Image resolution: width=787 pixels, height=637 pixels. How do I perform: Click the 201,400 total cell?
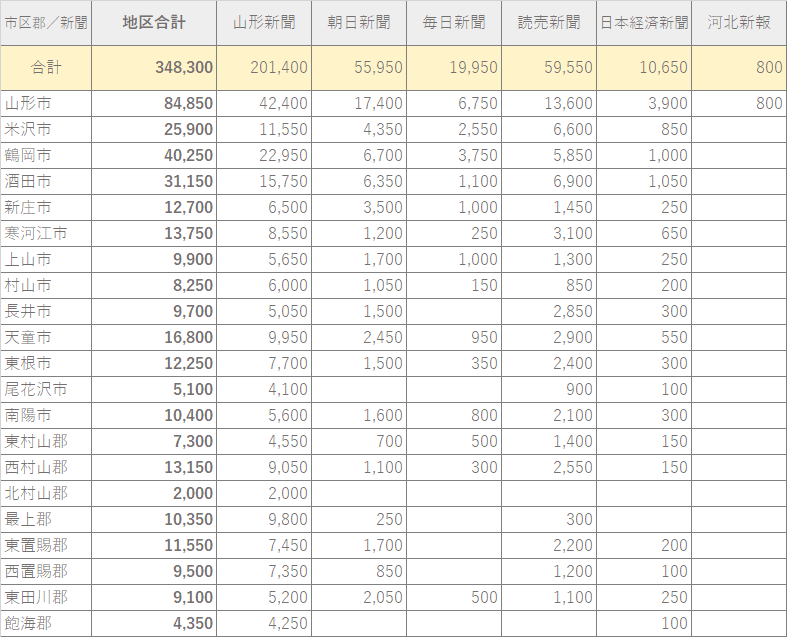pyautogui.click(x=264, y=68)
